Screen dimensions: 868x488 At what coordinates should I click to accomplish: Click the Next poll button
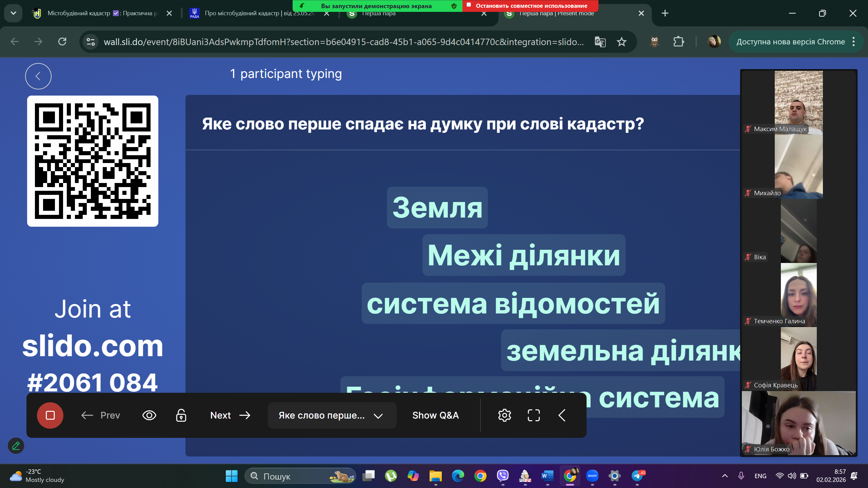click(x=230, y=415)
